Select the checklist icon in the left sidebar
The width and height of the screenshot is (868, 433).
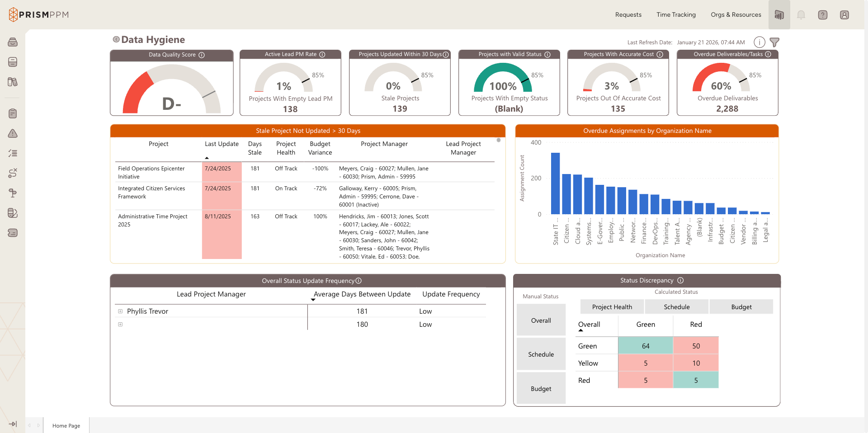click(x=13, y=153)
